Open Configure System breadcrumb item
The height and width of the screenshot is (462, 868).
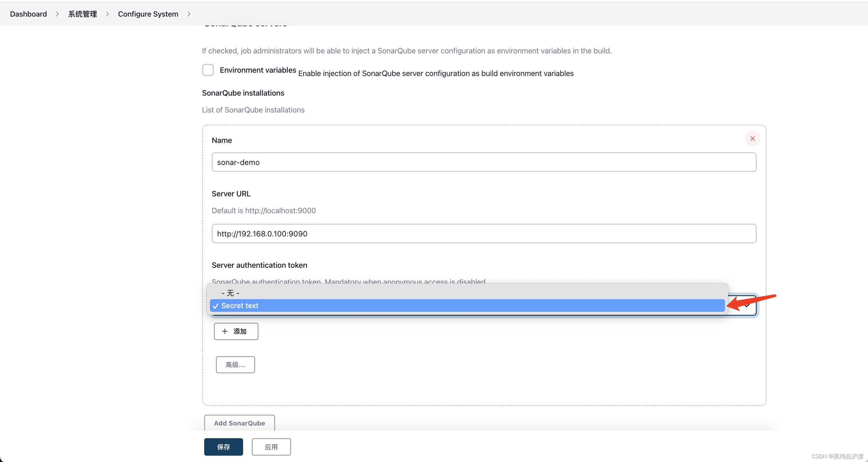pyautogui.click(x=148, y=14)
